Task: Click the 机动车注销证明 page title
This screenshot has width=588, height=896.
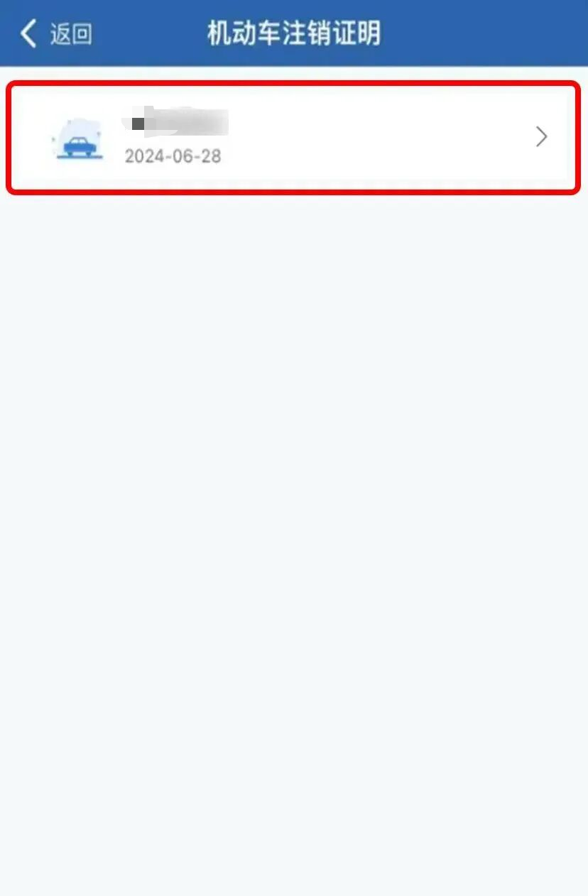Action: click(x=294, y=33)
